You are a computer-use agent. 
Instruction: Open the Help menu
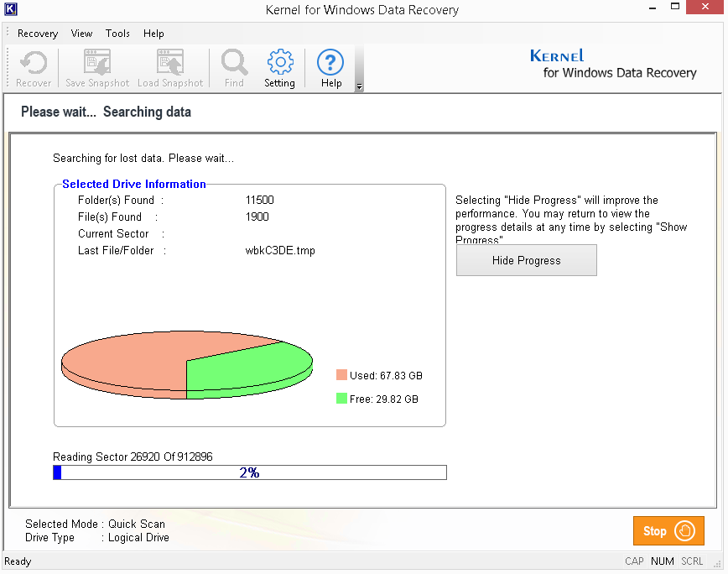pos(153,34)
